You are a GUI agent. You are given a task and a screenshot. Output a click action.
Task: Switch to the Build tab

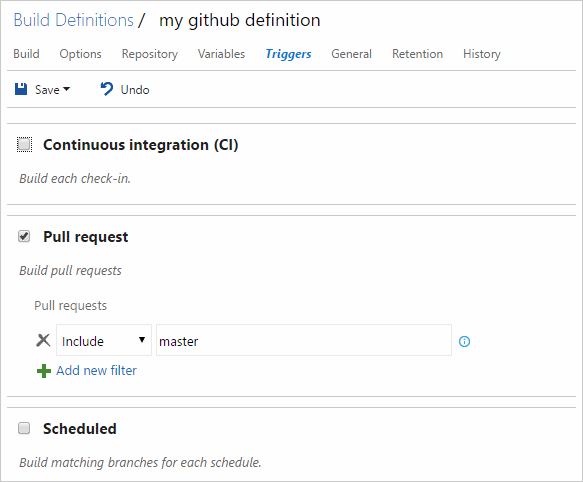pyautogui.click(x=26, y=54)
